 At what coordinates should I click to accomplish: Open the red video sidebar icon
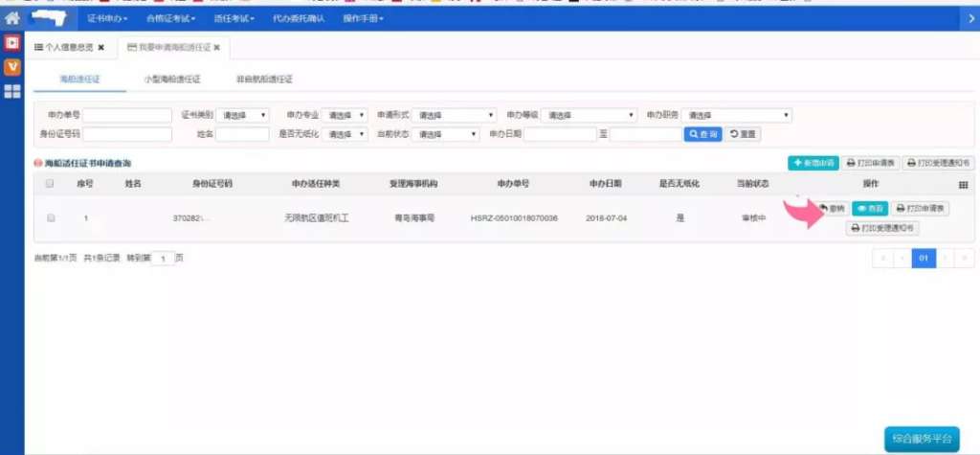pyautogui.click(x=11, y=42)
